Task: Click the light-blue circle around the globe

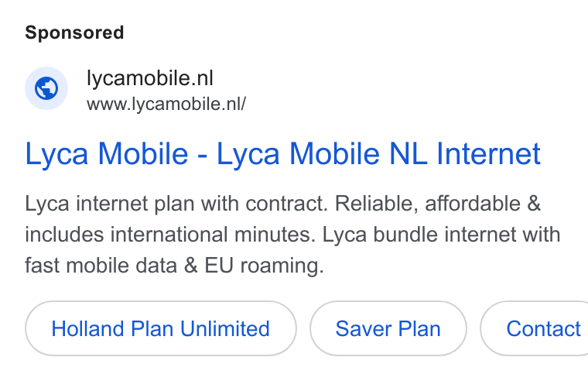Action: click(46, 88)
